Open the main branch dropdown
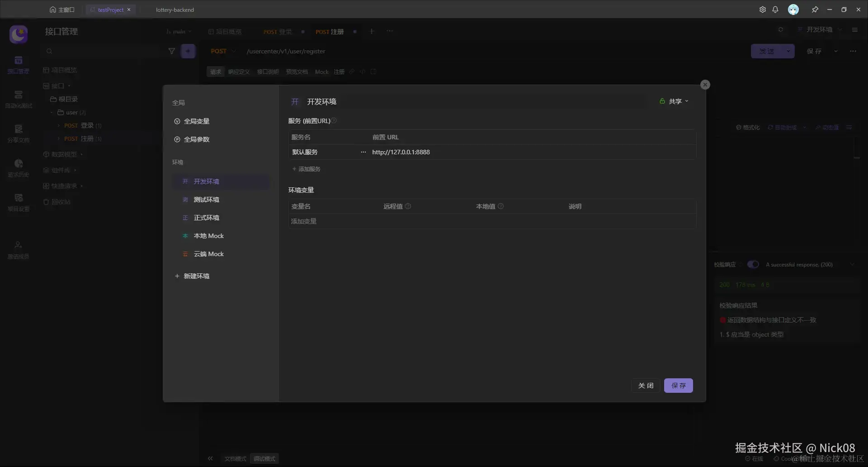Image resolution: width=868 pixels, height=467 pixels. [179, 32]
